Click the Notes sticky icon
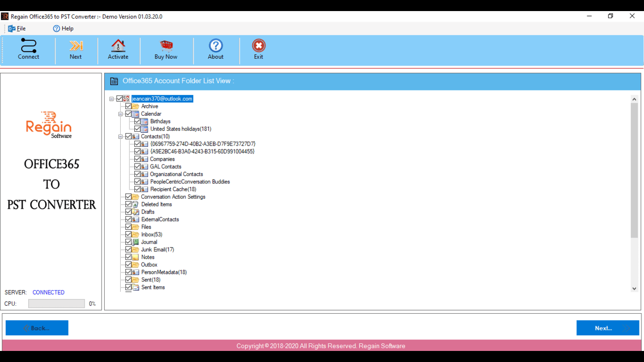This screenshot has width=644, height=362. 135,257
